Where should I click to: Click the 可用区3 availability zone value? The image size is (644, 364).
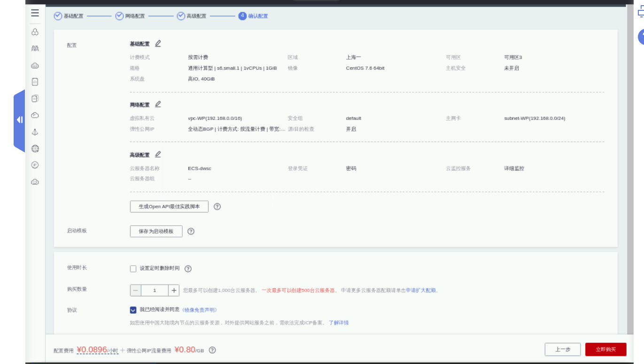point(513,57)
